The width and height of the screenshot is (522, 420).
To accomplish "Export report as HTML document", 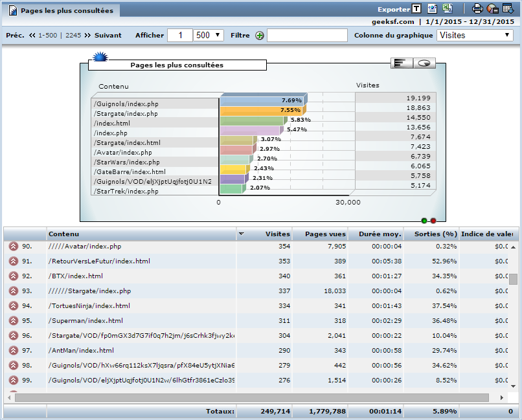I will point(432,8).
